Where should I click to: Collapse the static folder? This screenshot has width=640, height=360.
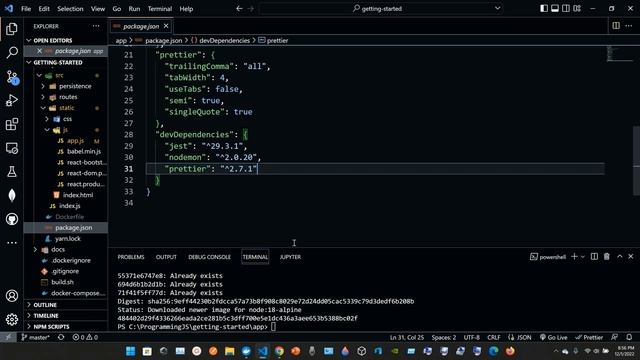click(43, 108)
